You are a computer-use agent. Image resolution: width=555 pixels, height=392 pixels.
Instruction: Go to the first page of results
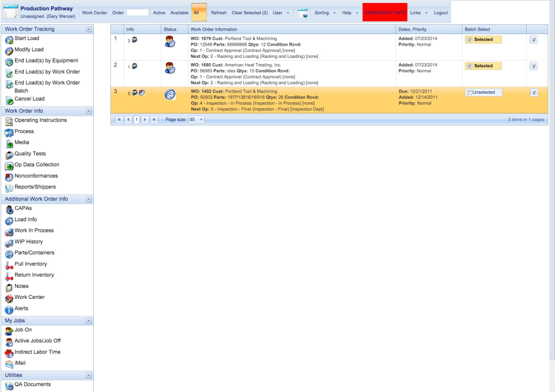[119, 120]
